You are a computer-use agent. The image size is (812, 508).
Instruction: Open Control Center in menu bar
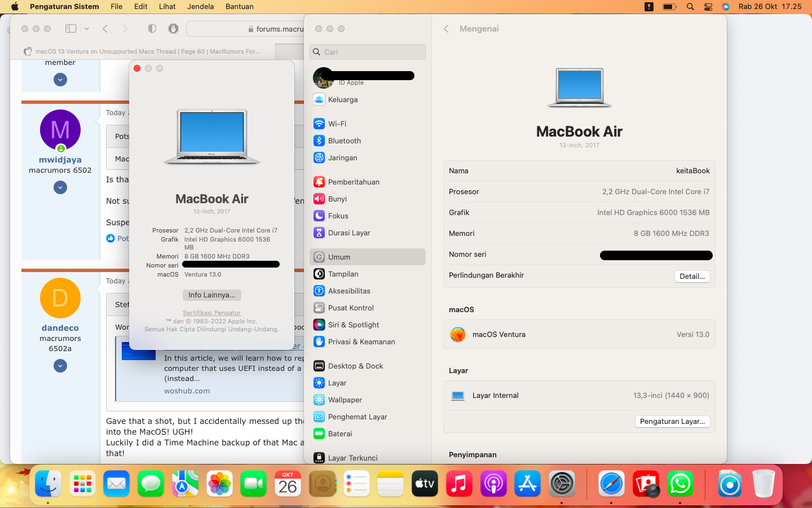pyautogui.click(x=708, y=7)
